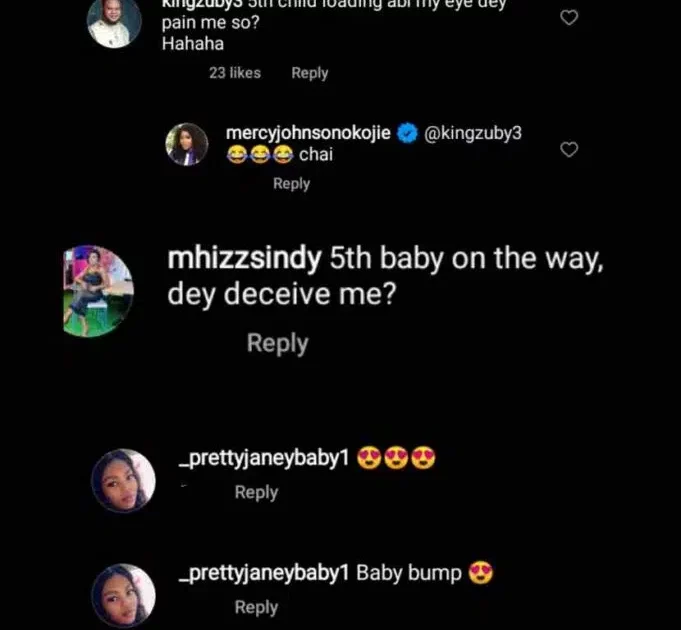
Task: Follow the @kingzuby3 mention link
Action: pyautogui.click(x=474, y=134)
